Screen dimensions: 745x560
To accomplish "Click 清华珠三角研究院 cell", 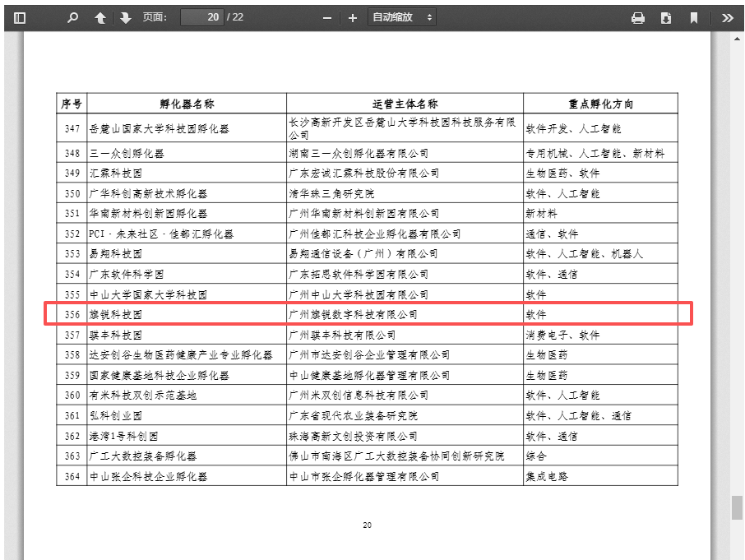I will point(405,193).
